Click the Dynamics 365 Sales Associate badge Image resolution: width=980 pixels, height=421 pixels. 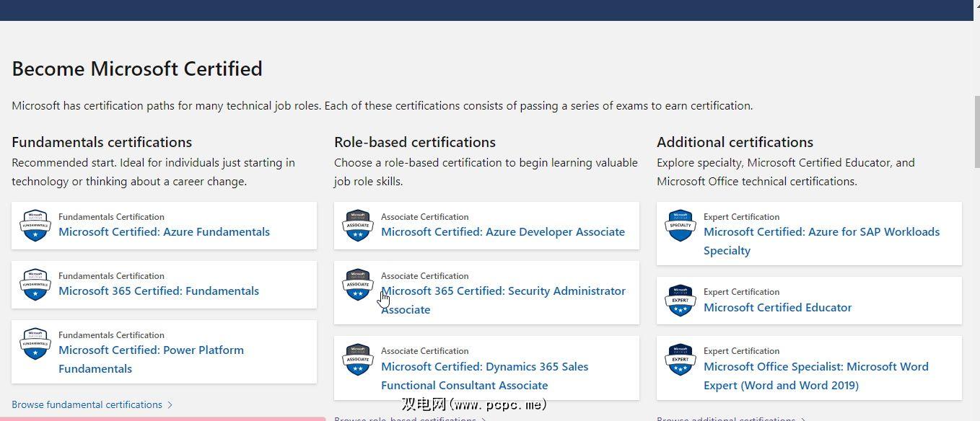(357, 360)
